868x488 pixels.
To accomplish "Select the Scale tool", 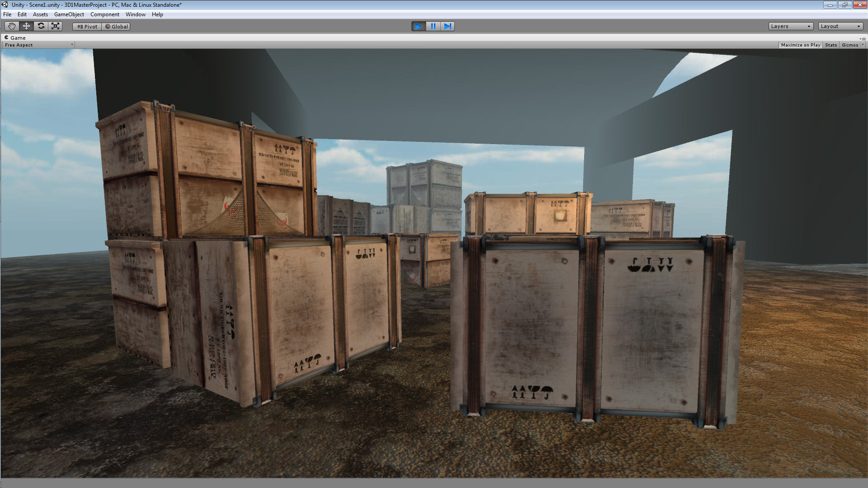I will coord(55,26).
